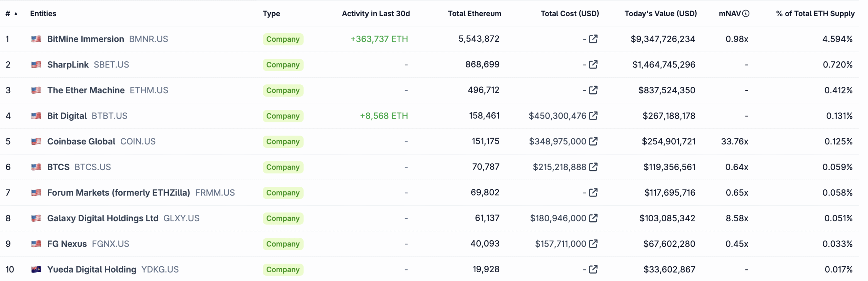Open external link icon in SharpLink row
Viewport: 868px width, 281px height.
click(x=593, y=64)
